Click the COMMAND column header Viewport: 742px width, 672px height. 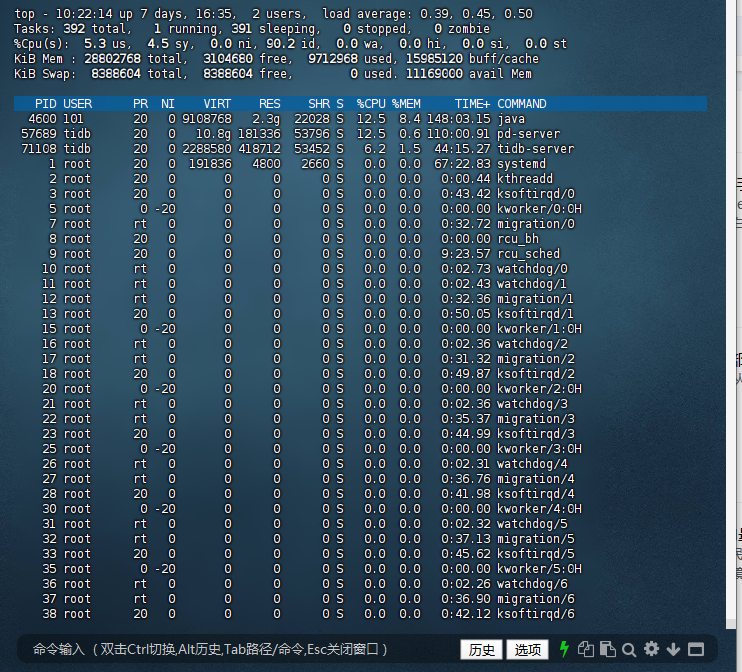(521, 104)
